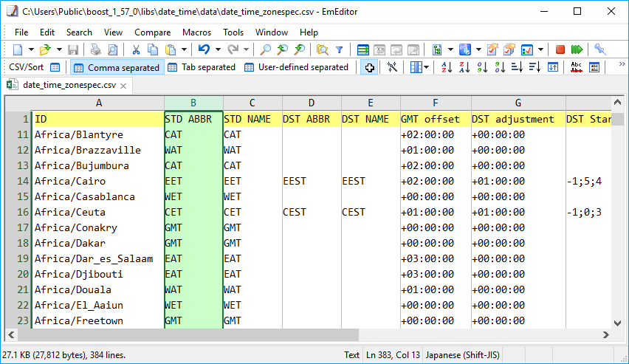The width and height of the screenshot is (629, 364).
Task: Select column B header
Action: point(193,103)
